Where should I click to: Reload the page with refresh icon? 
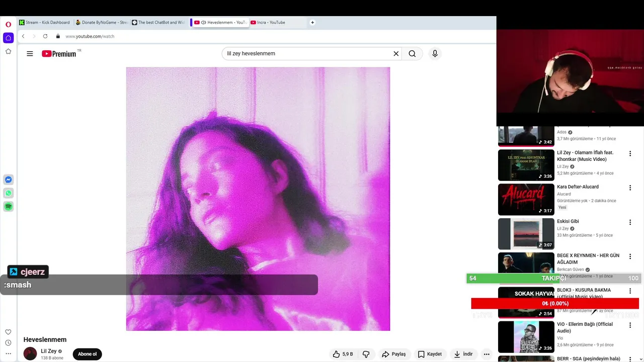coord(45,36)
